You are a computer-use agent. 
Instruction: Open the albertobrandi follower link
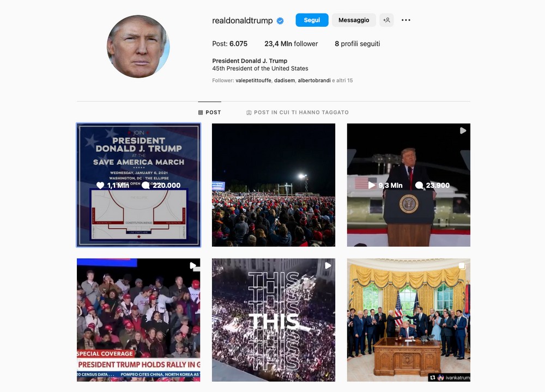click(x=314, y=81)
